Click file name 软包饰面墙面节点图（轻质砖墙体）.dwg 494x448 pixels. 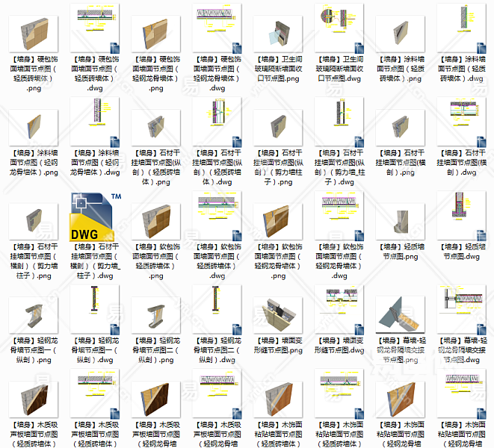[x=217, y=261]
